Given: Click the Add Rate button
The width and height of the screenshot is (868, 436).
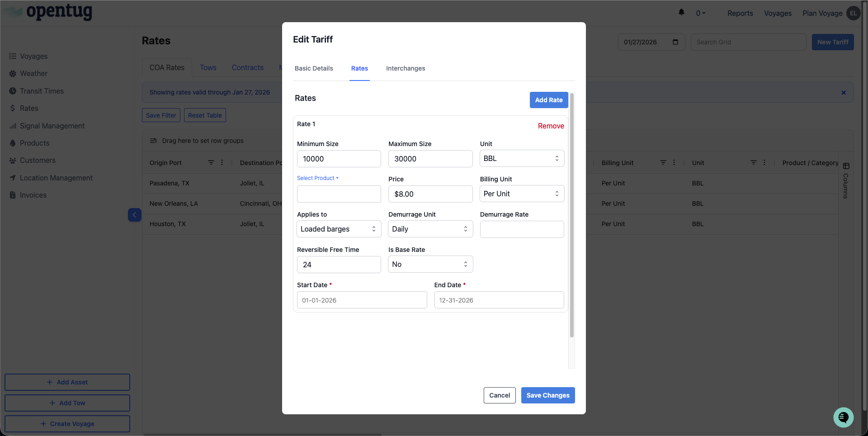Looking at the screenshot, I should coord(548,100).
